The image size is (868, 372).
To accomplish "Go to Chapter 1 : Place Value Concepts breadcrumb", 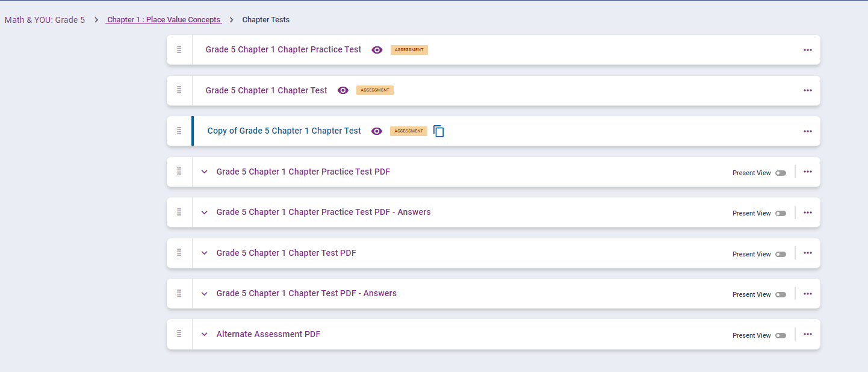I will 164,20.
